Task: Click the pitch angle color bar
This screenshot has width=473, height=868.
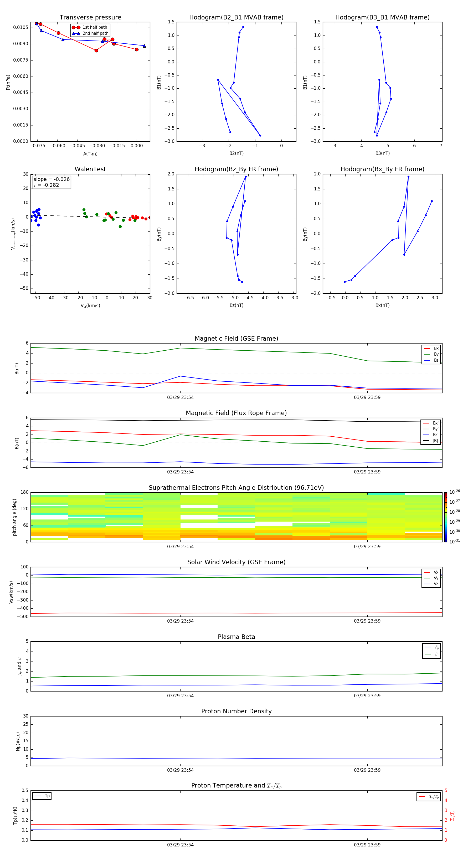Action: click(445, 517)
